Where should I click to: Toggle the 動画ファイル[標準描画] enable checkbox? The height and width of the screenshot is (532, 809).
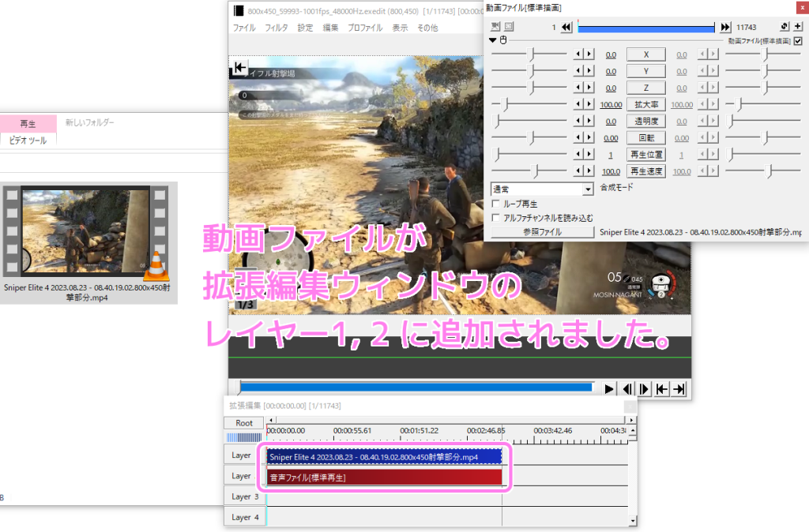pos(798,41)
